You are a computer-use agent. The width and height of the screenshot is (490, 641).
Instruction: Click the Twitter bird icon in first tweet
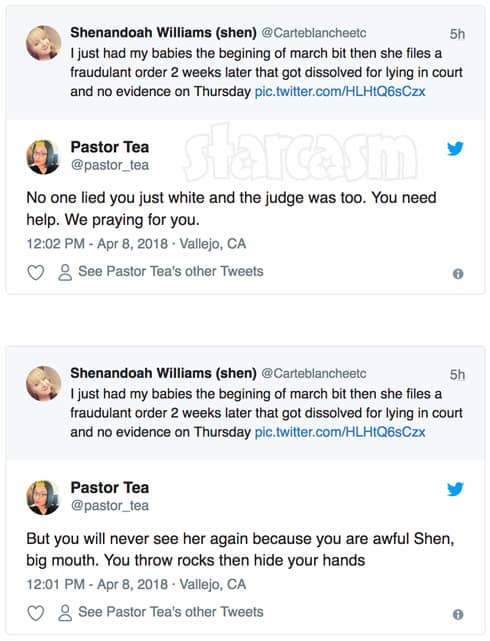pyautogui.click(x=455, y=149)
